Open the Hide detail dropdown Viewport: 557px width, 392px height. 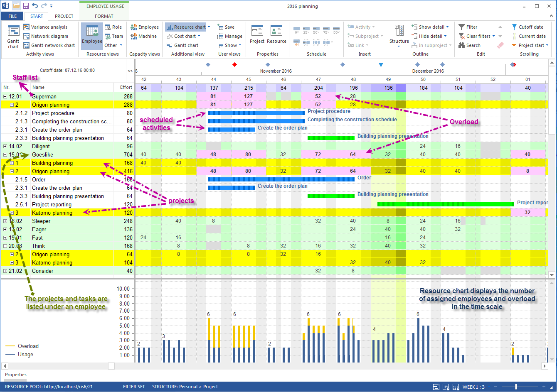coord(429,36)
